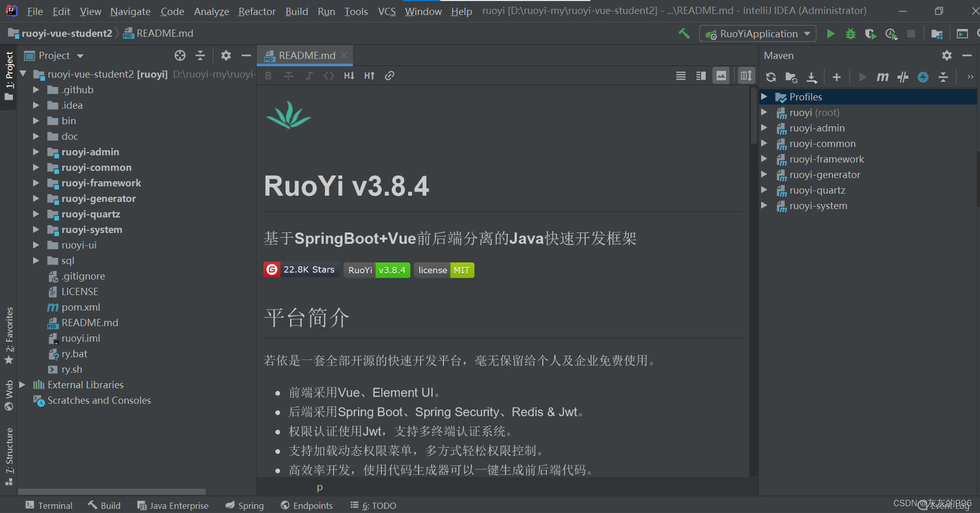
Task: Apply bold formatting in markdown toolbar
Action: pyautogui.click(x=268, y=76)
